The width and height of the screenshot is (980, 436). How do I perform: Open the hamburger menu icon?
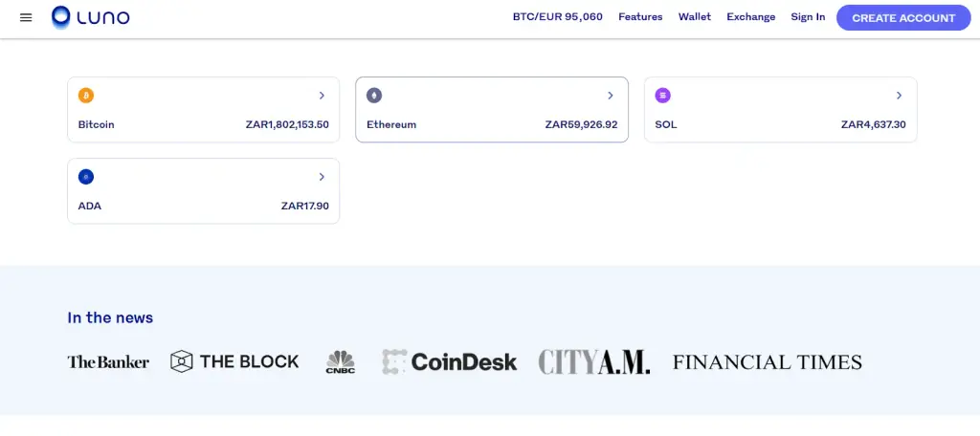tap(26, 17)
